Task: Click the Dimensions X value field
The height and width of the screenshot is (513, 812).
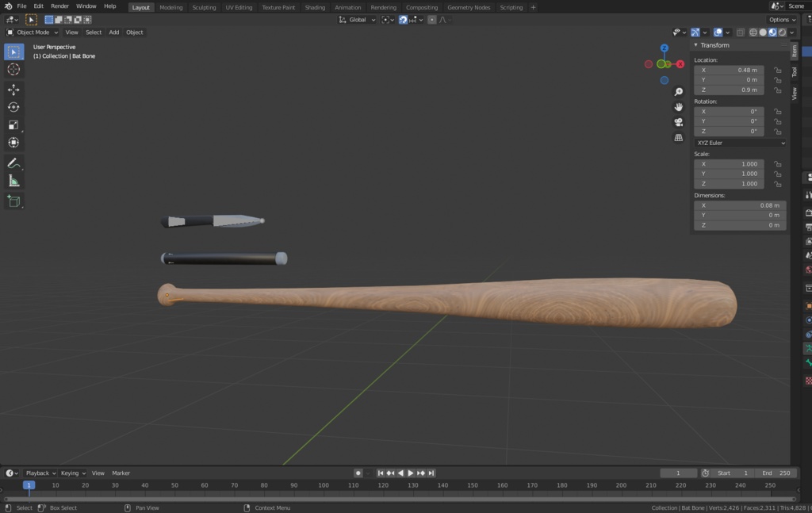Action: tap(740, 205)
